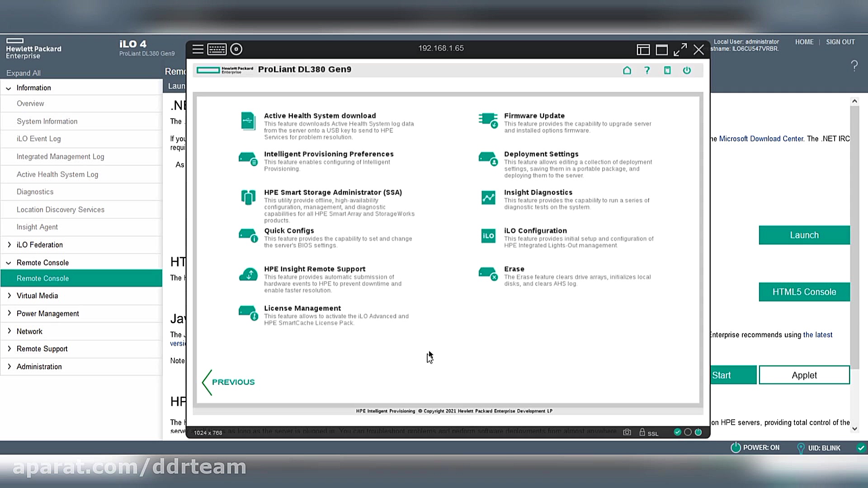Click the Web Start button
This screenshot has height=488, width=868.
[x=733, y=375]
